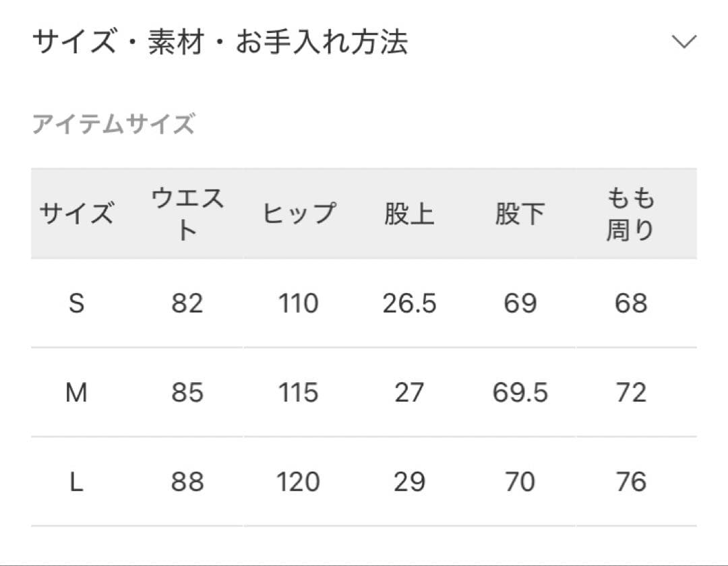Choose size S row label
728x566 pixels.
click(78, 303)
